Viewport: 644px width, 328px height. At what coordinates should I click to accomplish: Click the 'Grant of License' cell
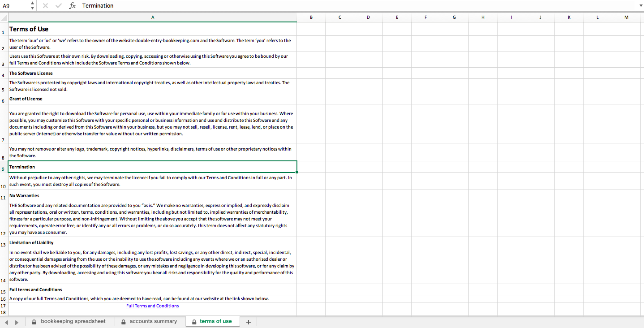tap(153, 99)
